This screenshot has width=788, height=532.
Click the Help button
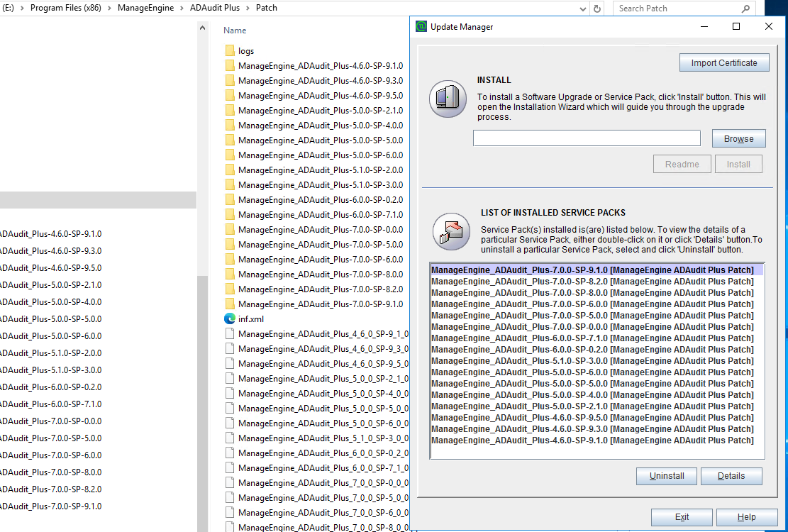(x=746, y=517)
